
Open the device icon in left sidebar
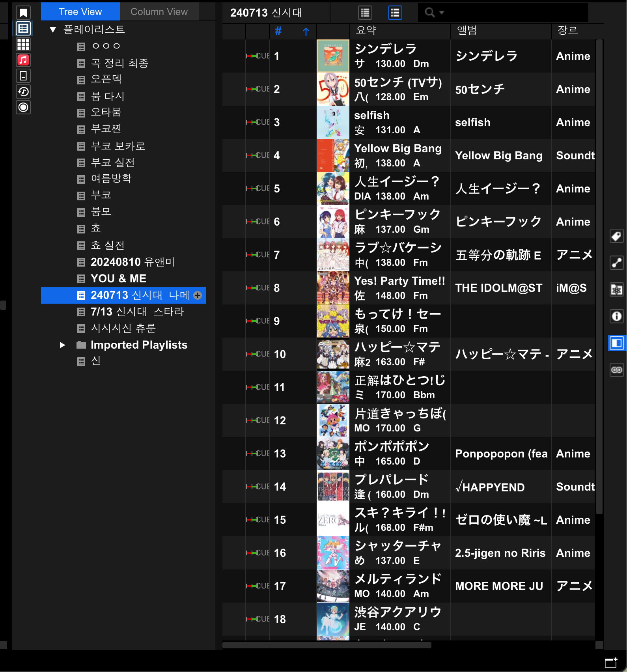tap(23, 76)
